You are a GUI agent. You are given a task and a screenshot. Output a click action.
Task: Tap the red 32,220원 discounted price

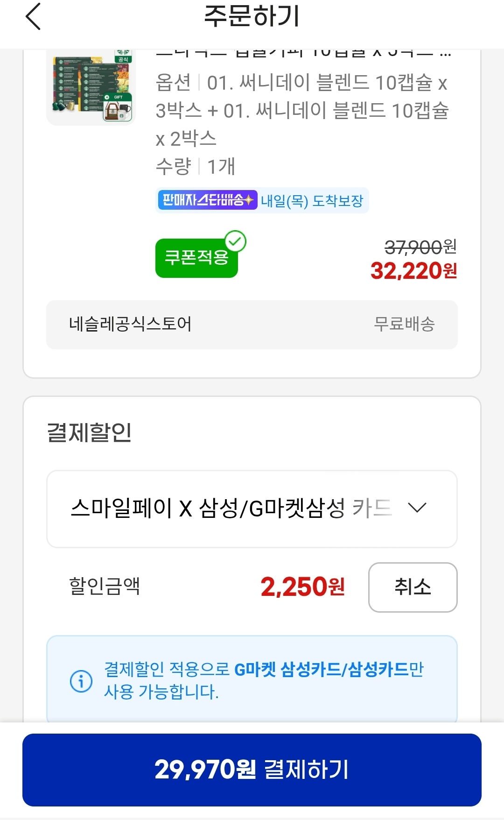(x=413, y=271)
